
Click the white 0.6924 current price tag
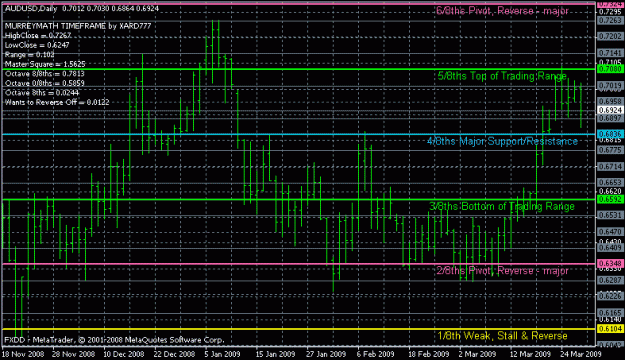[610, 110]
